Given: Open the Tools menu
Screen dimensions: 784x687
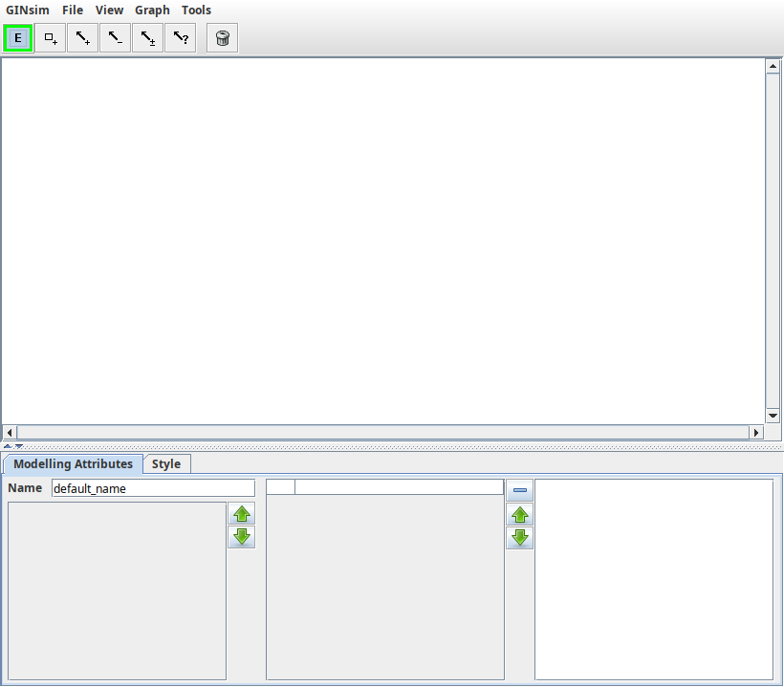Looking at the screenshot, I should [x=196, y=10].
